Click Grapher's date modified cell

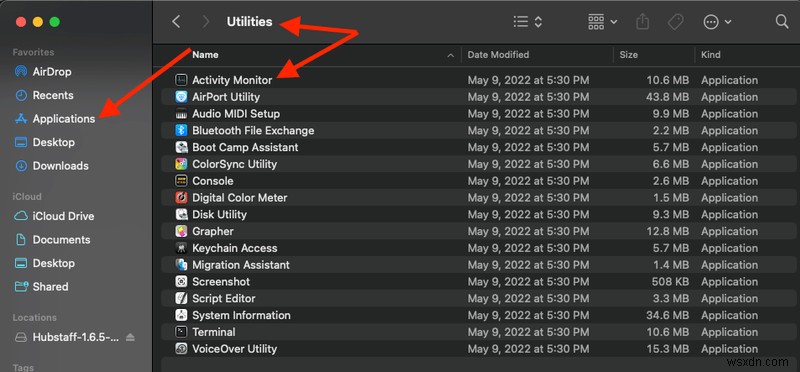pyautogui.click(x=528, y=231)
